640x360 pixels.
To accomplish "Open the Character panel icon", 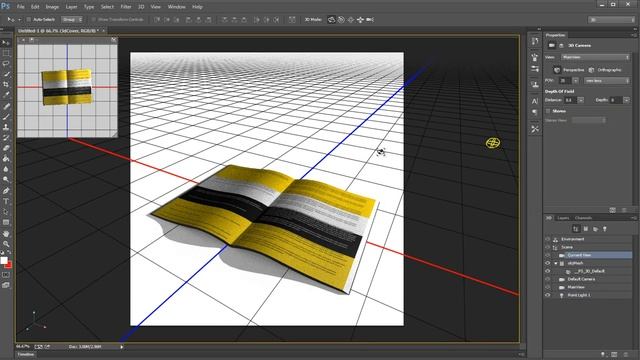I will click(x=535, y=101).
